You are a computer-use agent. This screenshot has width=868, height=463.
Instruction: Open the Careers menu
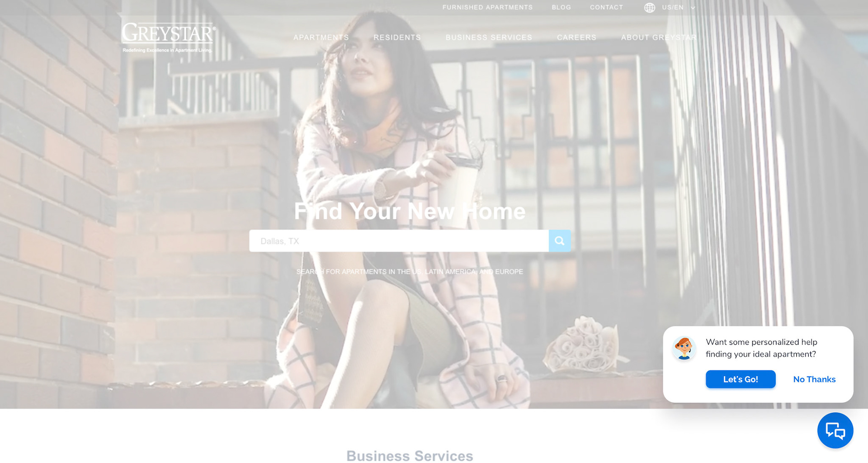point(576,38)
